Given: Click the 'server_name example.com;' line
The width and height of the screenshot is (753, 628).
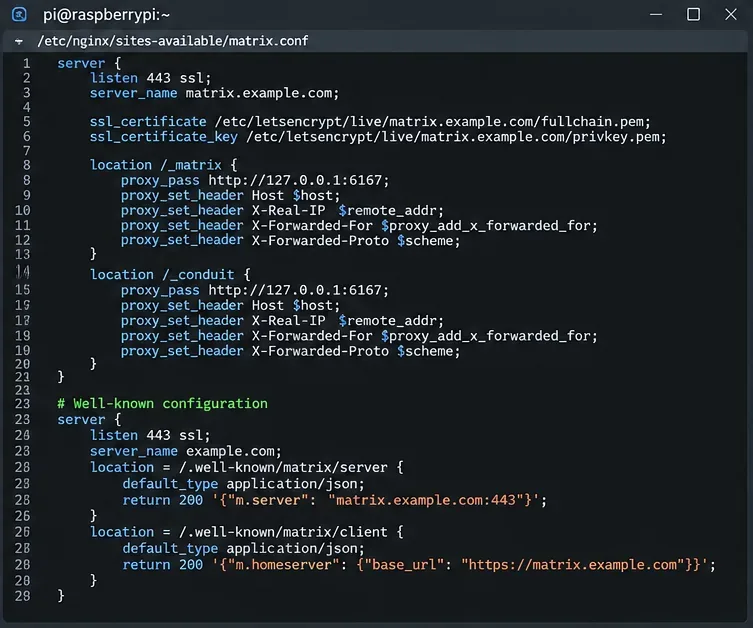Looking at the screenshot, I should point(185,451).
